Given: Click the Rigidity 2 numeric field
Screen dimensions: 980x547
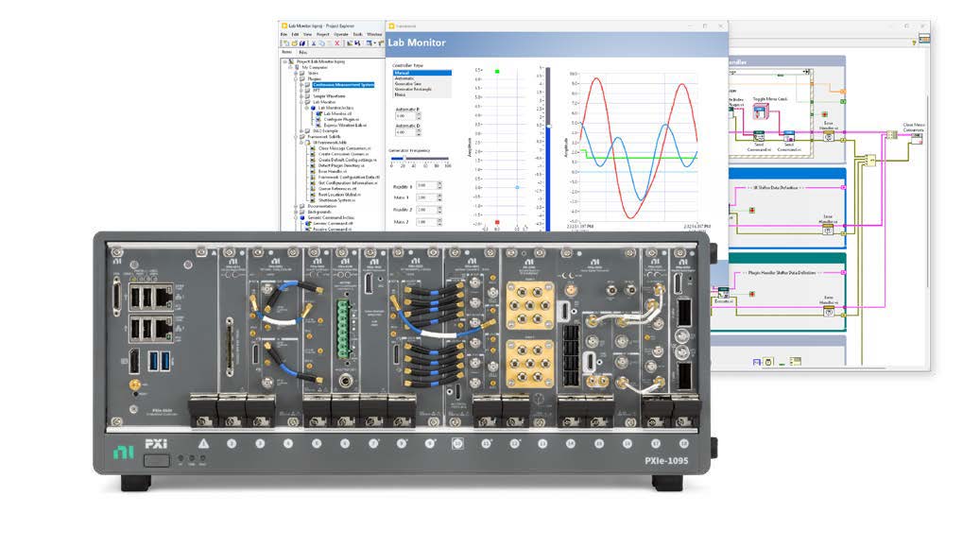Looking at the screenshot, I should 425,210.
